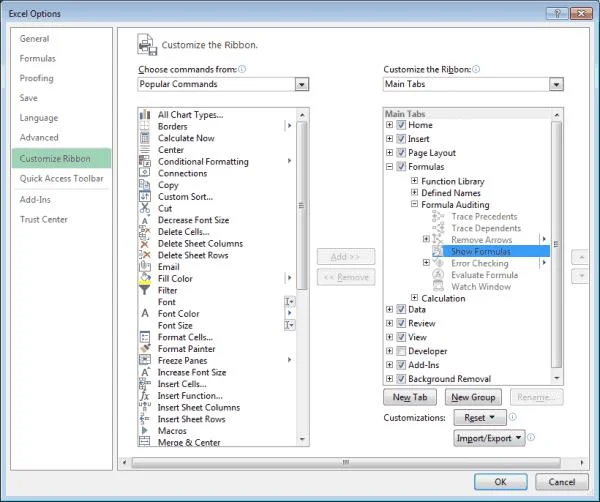600x502 pixels.
Task: Collapse the Formula Auditing group
Action: pos(414,204)
